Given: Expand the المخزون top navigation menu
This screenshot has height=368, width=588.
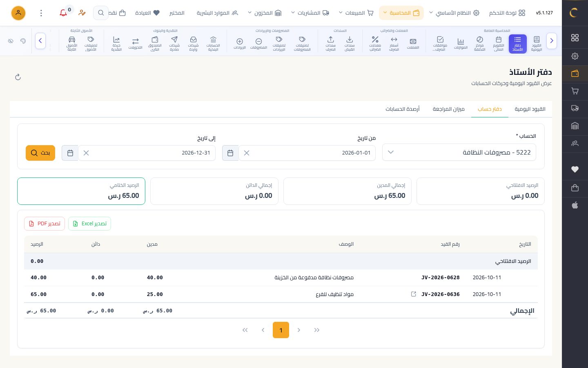Looking at the screenshot, I should point(265,13).
